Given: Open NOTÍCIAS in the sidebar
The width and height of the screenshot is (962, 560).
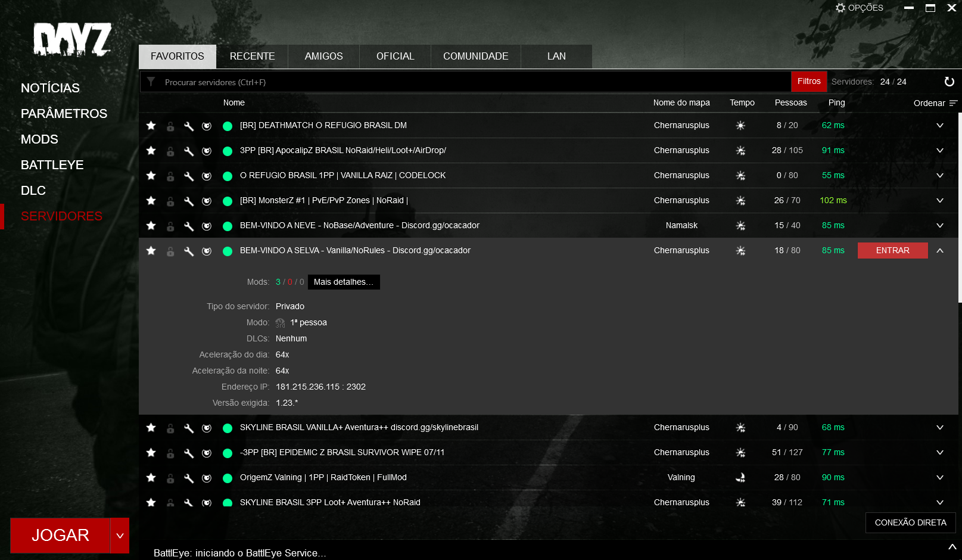Looking at the screenshot, I should [50, 88].
